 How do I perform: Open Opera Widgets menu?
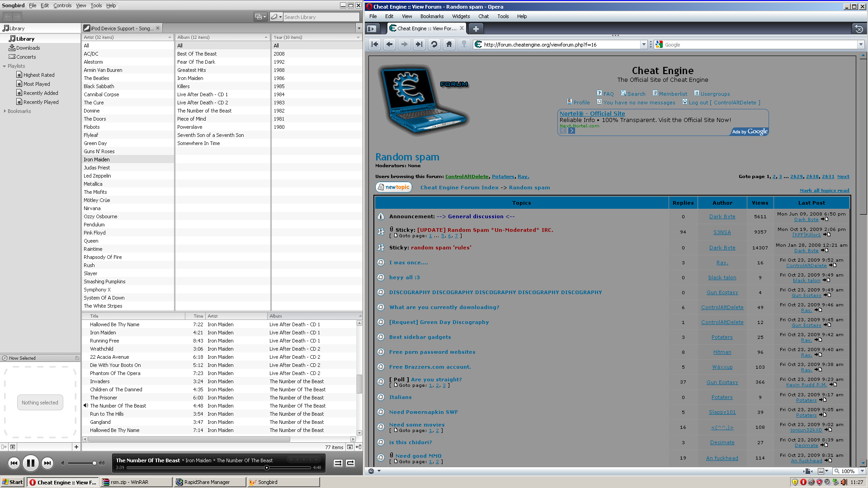pyautogui.click(x=461, y=16)
